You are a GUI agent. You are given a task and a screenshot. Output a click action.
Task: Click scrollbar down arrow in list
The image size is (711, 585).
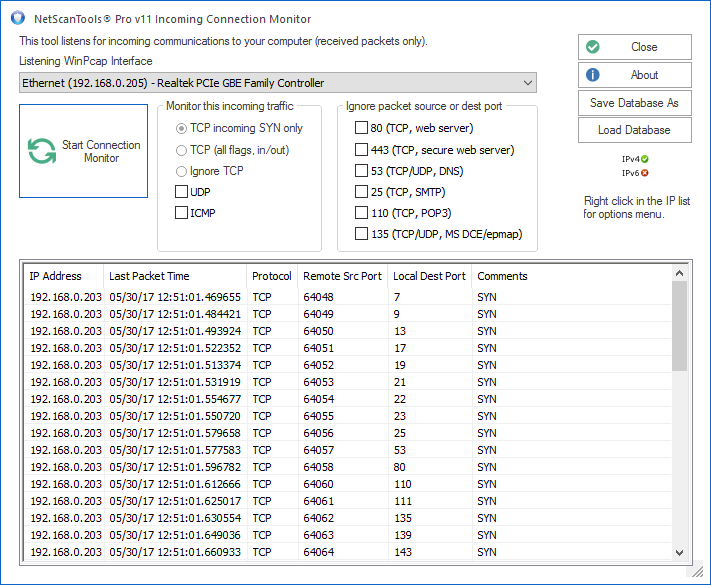(679, 553)
